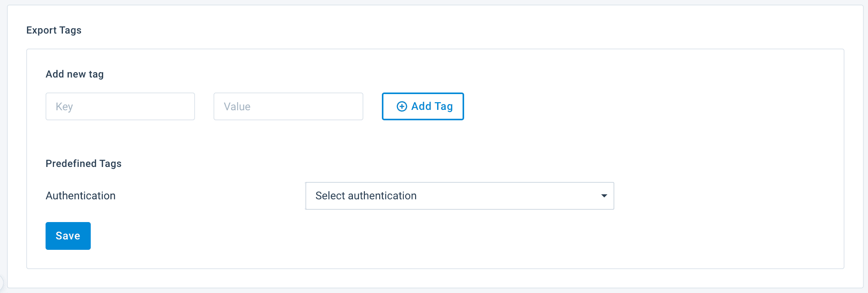
Task: Click the "Value" placeholder text
Action: pyautogui.click(x=237, y=107)
